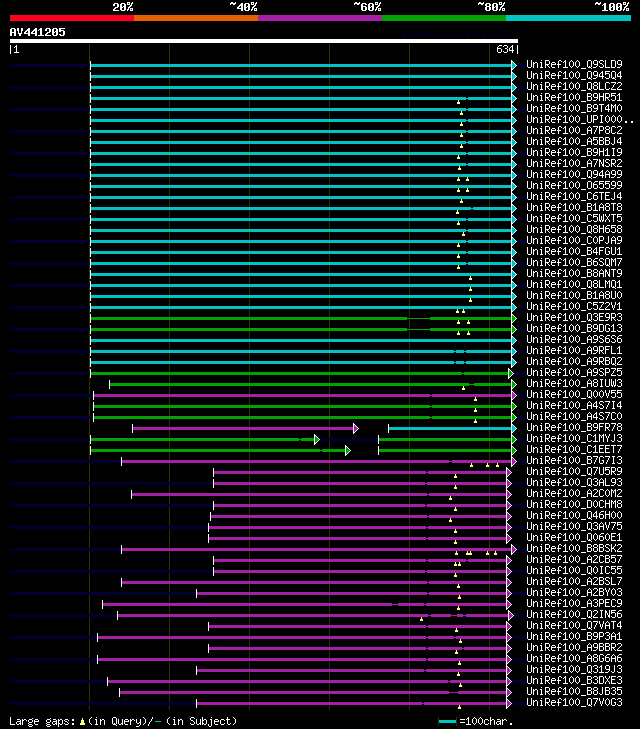Click the yellow gap marker under UniRef100_Q2IN56
Image resolution: width=640 pixels, height=729 pixels.
(x=422, y=619)
